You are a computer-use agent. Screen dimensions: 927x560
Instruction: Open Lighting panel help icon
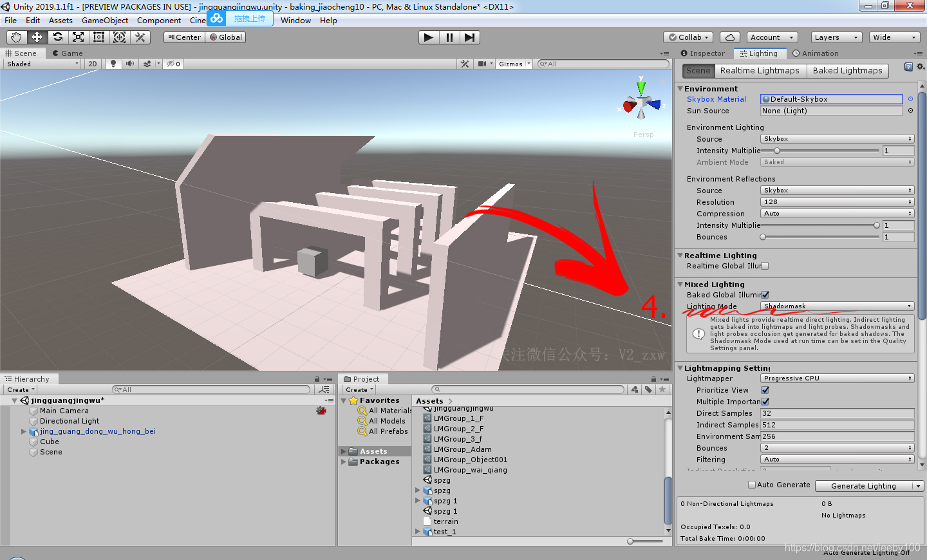[x=908, y=67]
